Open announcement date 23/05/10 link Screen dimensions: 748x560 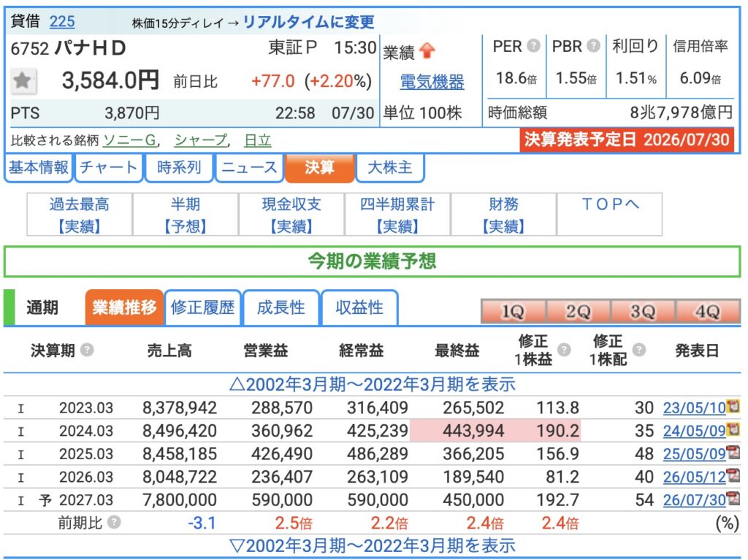point(695,408)
